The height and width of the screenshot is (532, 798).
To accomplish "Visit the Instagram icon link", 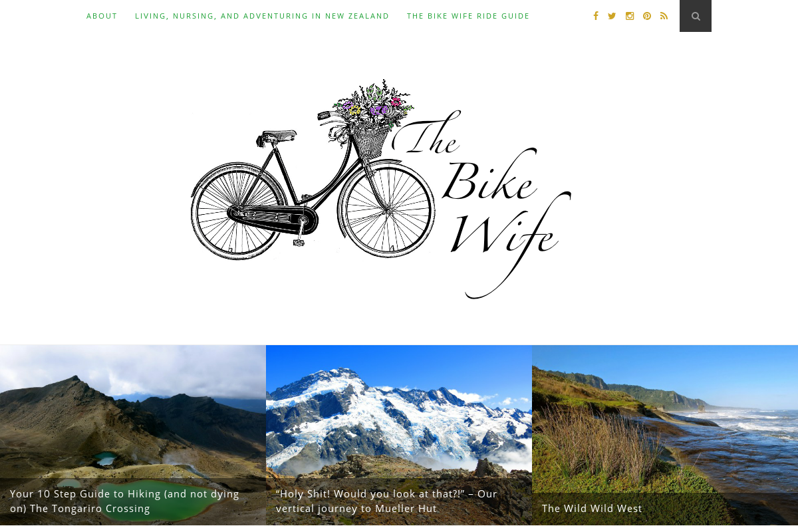I will tap(630, 16).
